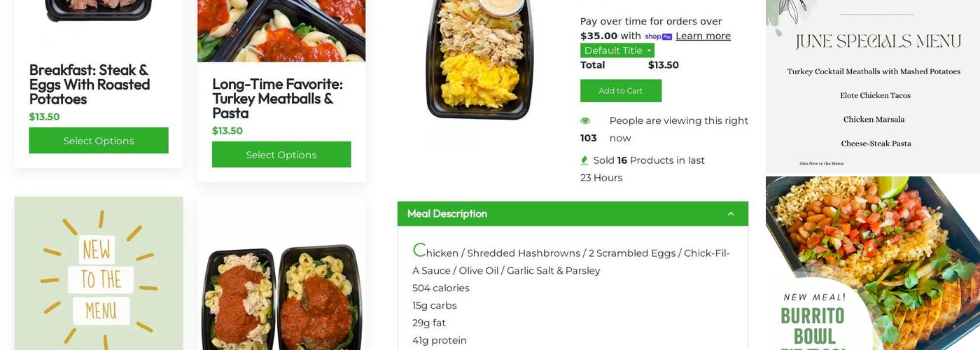Screen dimensions: 980x350
Task: Click the Steak & Eggs product photo
Action: tap(99, 10)
